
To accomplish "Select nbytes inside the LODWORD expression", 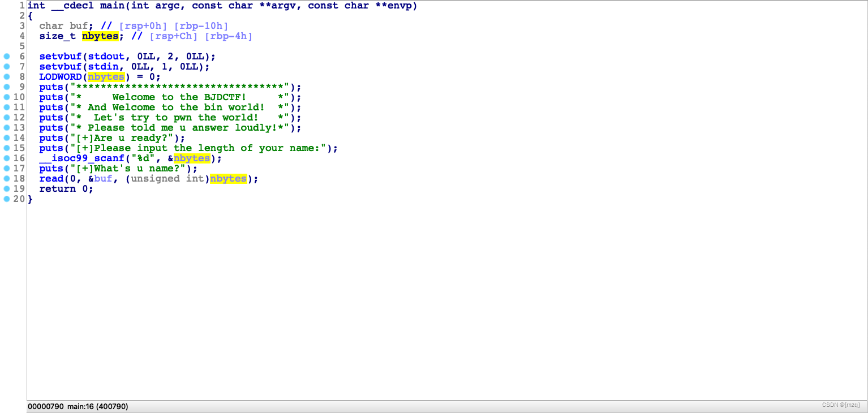I will [106, 77].
